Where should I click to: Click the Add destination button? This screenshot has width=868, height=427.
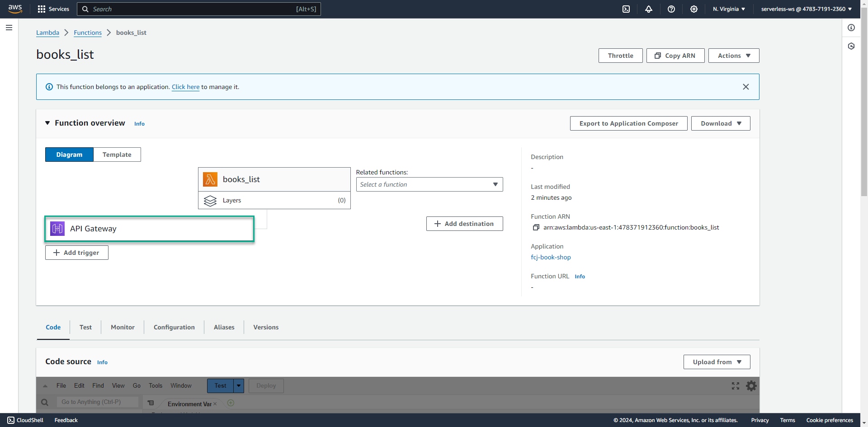(465, 224)
